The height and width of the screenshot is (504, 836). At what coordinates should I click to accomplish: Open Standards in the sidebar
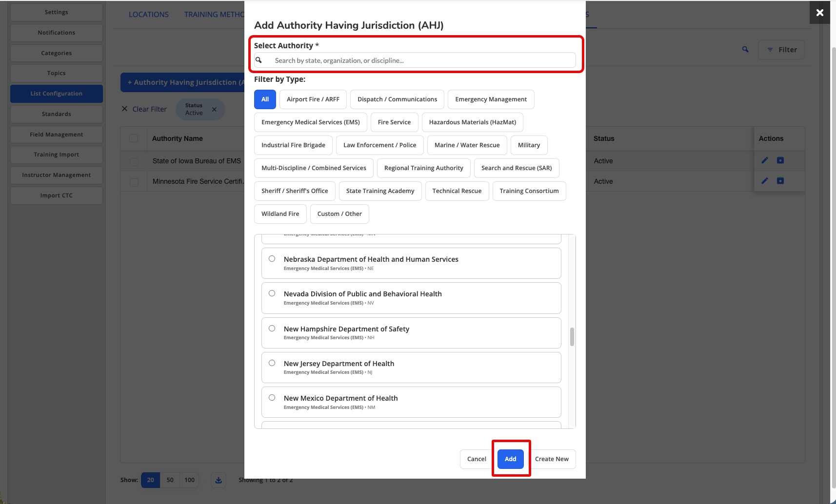(x=57, y=114)
